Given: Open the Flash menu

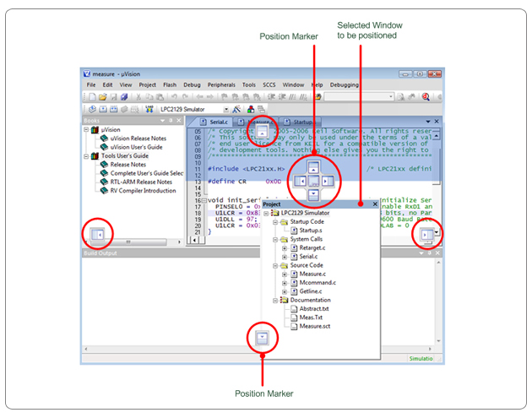Looking at the screenshot, I should (170, 85).
